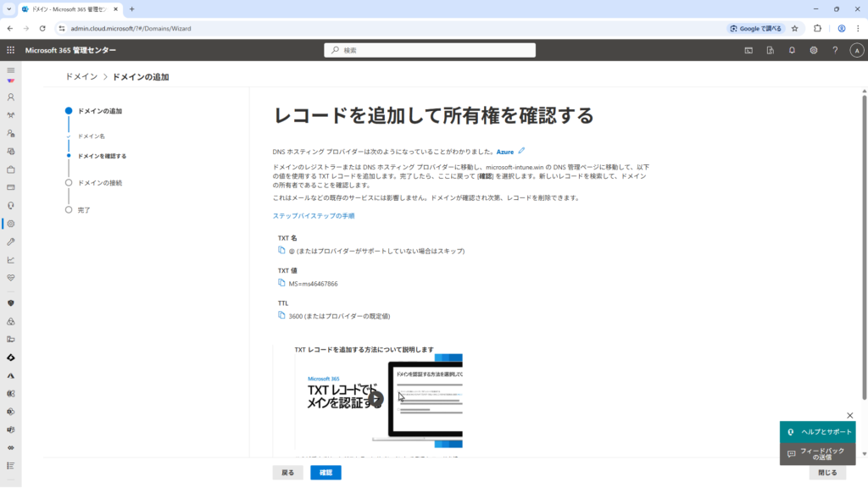Select the ドメインの接続 wizard step

click(x=99, y=182)
